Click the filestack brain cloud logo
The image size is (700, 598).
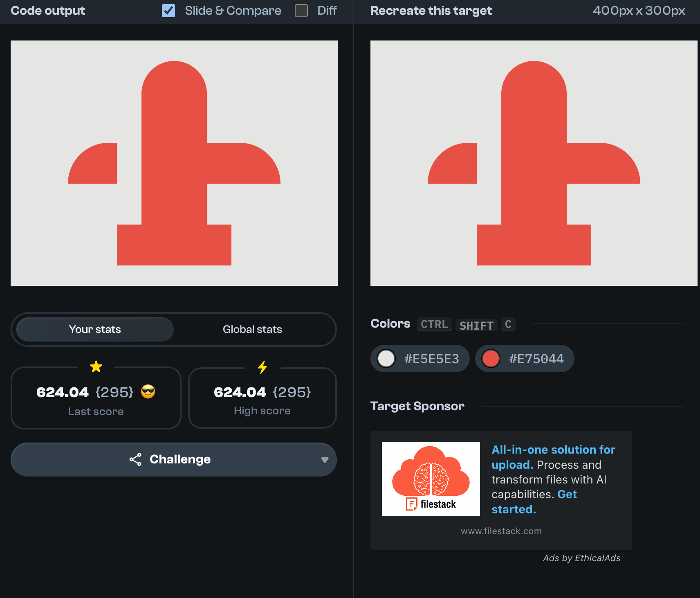[431, 479]
